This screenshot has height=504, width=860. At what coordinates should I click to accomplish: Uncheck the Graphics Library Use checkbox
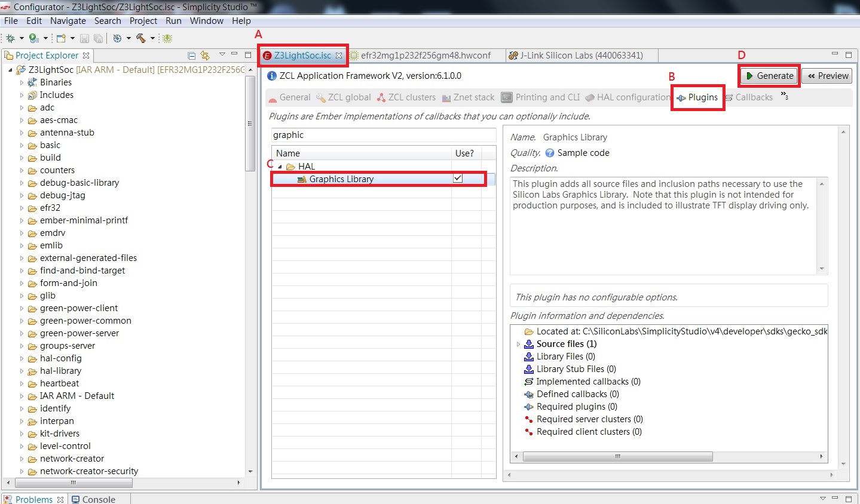pos(458,179)
